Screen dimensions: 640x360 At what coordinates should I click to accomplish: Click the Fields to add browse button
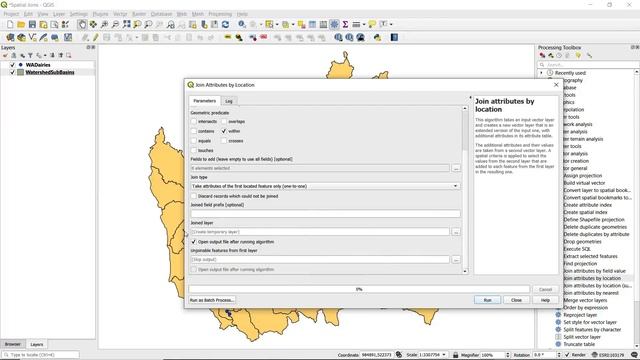click(456, 168)
